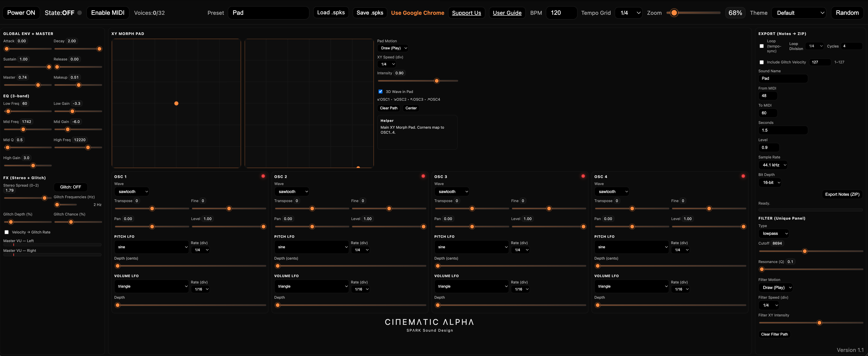Click the OSC 2 red indicator dot
The width and height of the screenshot is (868, 356).
423,176
